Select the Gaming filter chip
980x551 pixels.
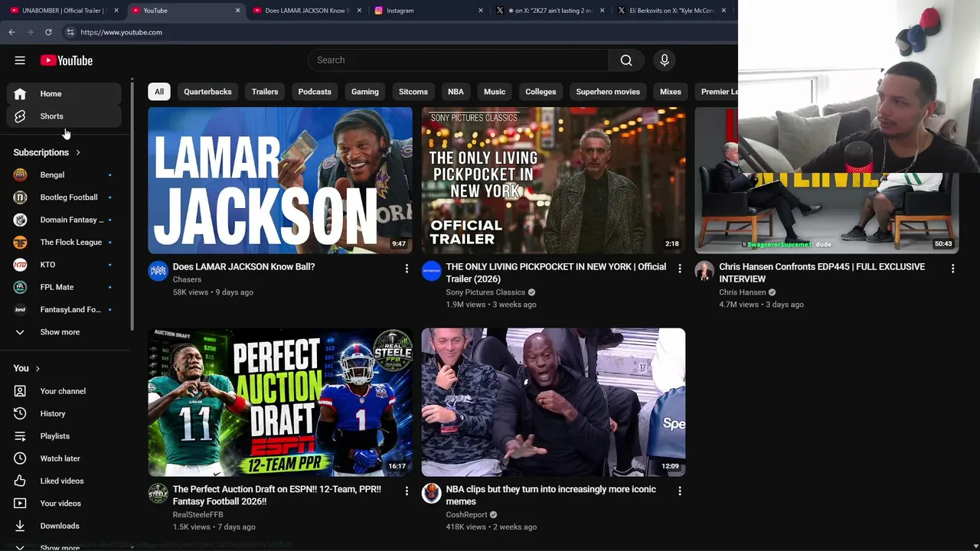point(365,92)
